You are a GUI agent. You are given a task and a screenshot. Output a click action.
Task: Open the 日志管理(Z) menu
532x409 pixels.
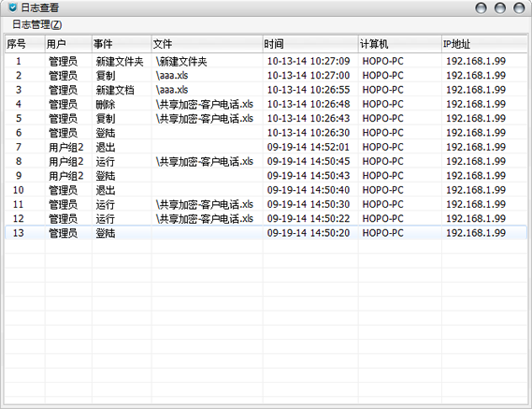click(37, 24)
